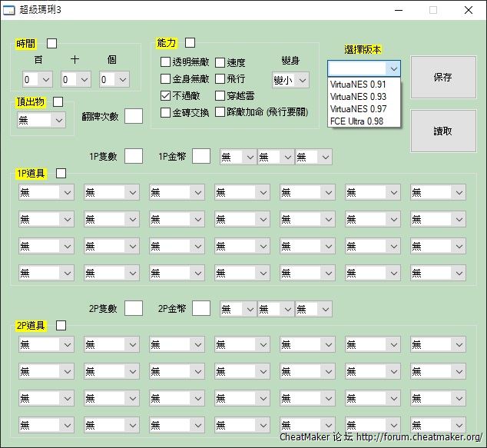Check the 金身無敵 option
The image size is (487, 448).
[166, 79]
